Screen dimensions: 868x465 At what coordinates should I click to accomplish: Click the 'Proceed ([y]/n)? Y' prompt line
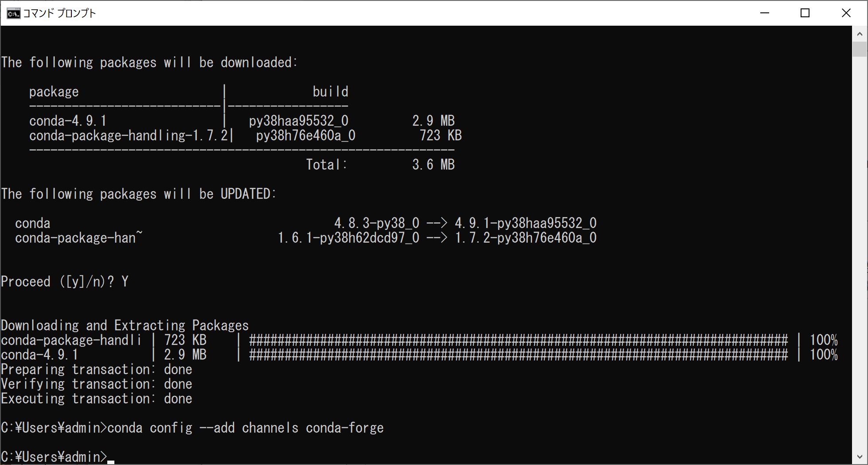[65, 282]
